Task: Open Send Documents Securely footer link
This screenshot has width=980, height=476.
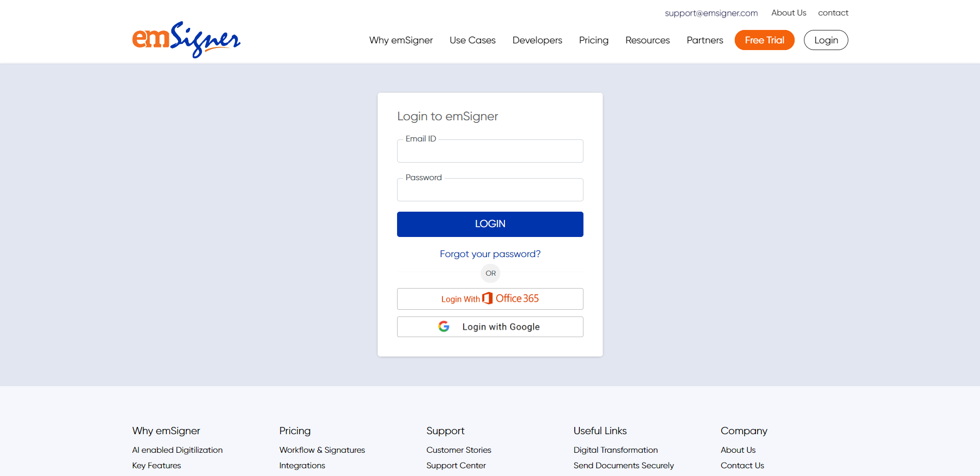Action: pos(624,466)
